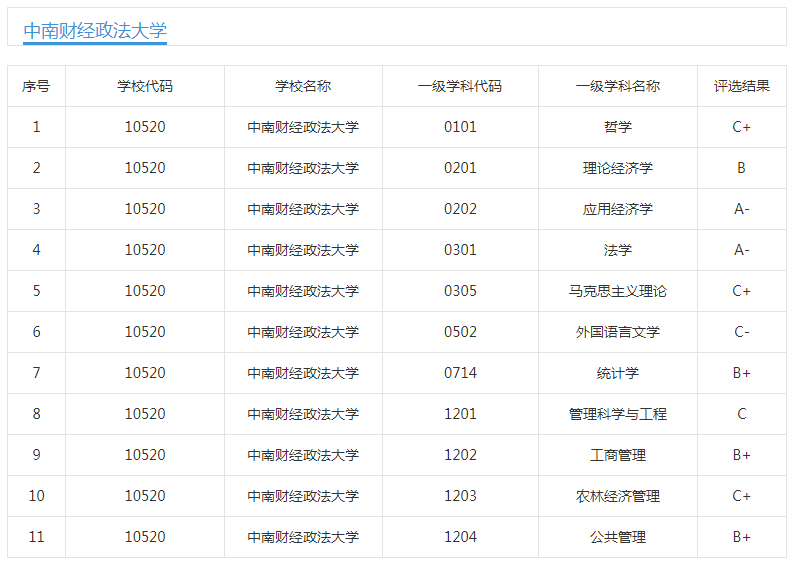Click row number 4 in 序号 column

pyautogui.click(x=36, y=250)
